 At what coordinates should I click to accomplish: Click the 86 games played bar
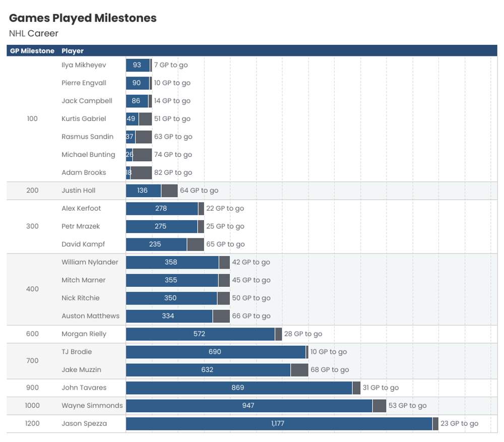pyautogui.click(x=137, y=101)
